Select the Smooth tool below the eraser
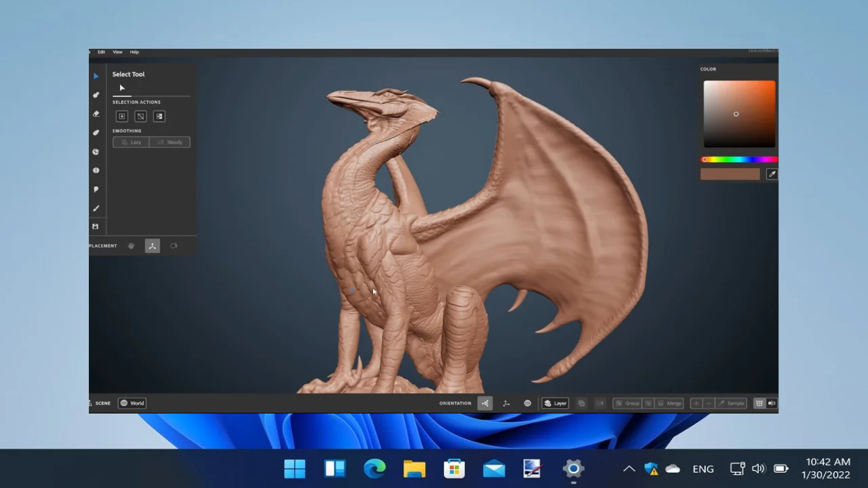This screenshot has height=488, width=868. (x=96, y=133)
